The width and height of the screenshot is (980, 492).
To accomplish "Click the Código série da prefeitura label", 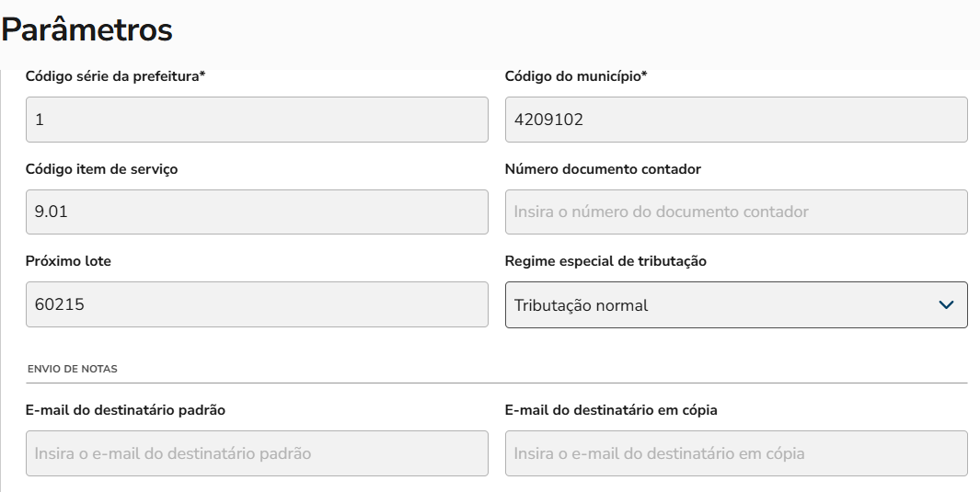I will click(x=115, y=76).
